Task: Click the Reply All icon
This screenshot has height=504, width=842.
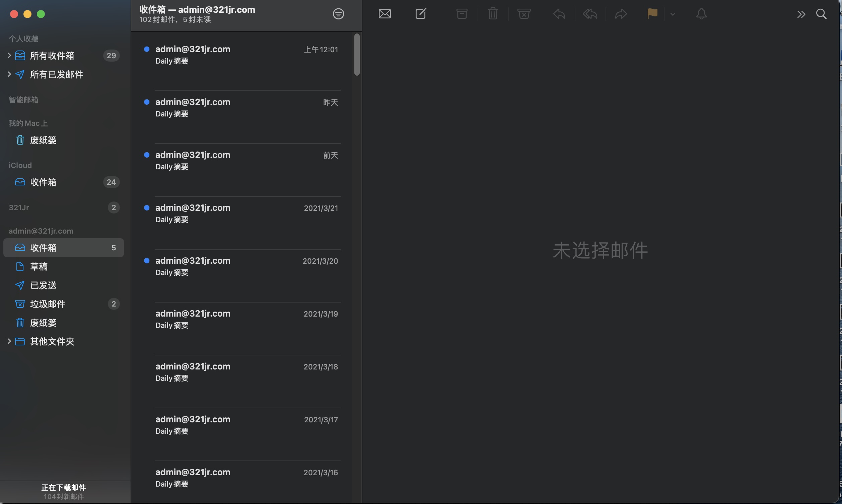Action: (x=590, y=14)
